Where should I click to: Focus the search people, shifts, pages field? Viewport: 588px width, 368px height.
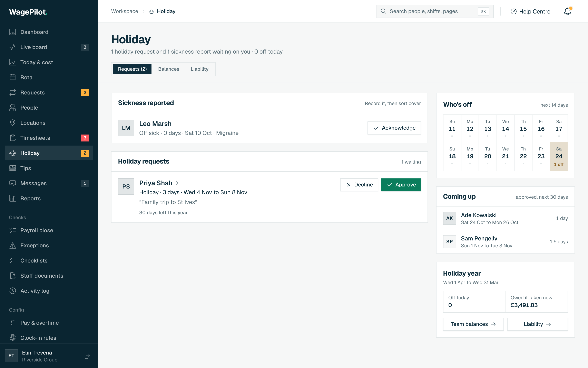(x=434, y=11)
